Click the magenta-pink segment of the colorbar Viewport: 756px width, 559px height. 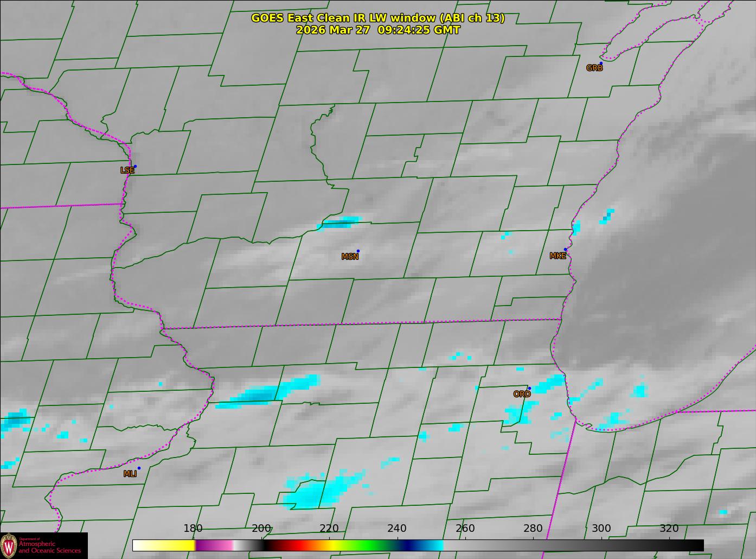(x=214, y=545)
